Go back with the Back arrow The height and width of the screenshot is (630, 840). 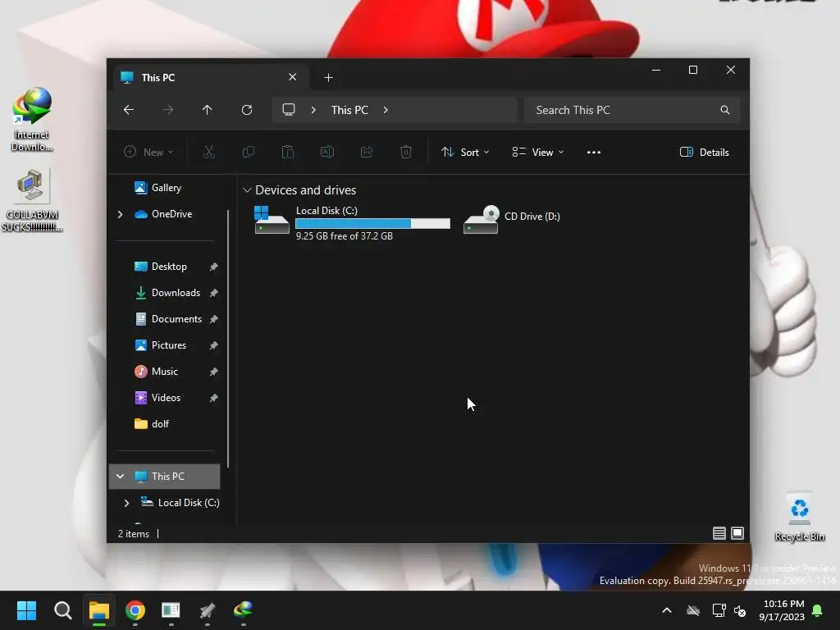[129, 110]
